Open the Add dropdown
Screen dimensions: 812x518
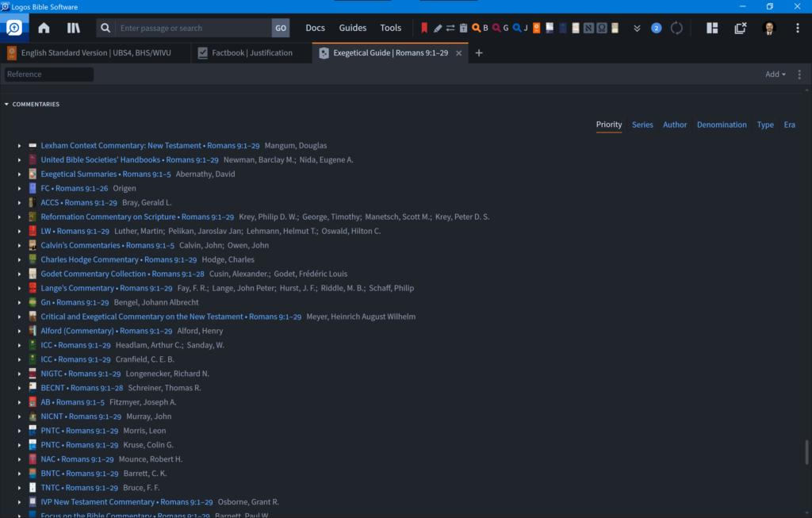(x=776, y=74)
